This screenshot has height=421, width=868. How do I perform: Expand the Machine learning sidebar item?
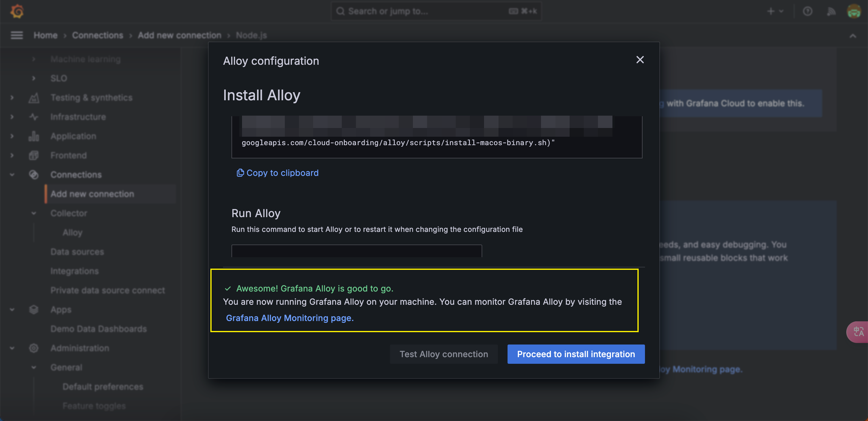click(x=33, y=59)
